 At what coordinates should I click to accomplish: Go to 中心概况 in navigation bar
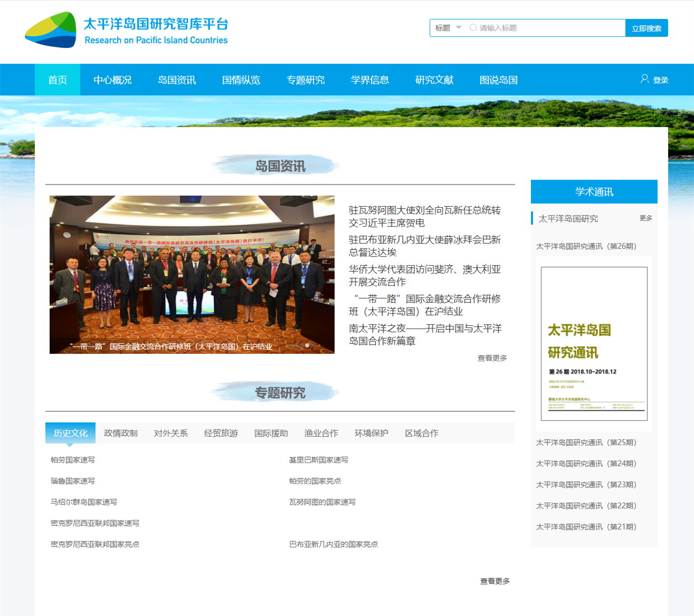[x=112, y=80]
